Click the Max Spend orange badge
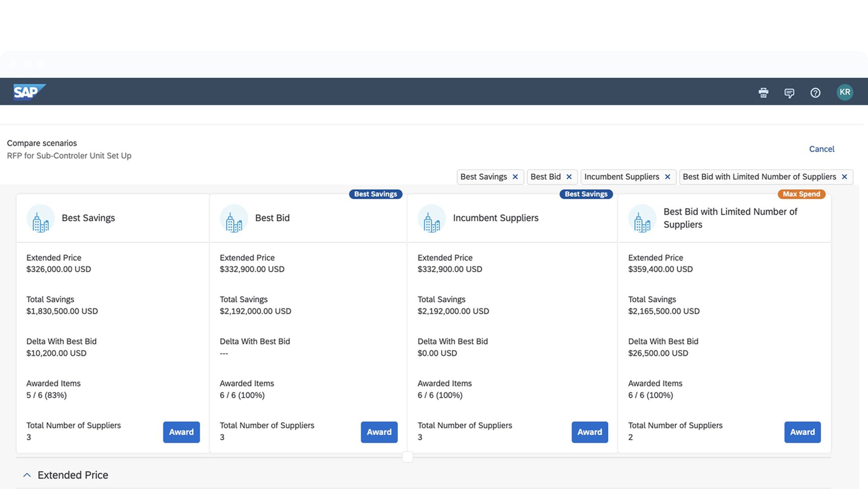Image resolution: width=868 pixels, height=489 pixels. pos(801,194)
